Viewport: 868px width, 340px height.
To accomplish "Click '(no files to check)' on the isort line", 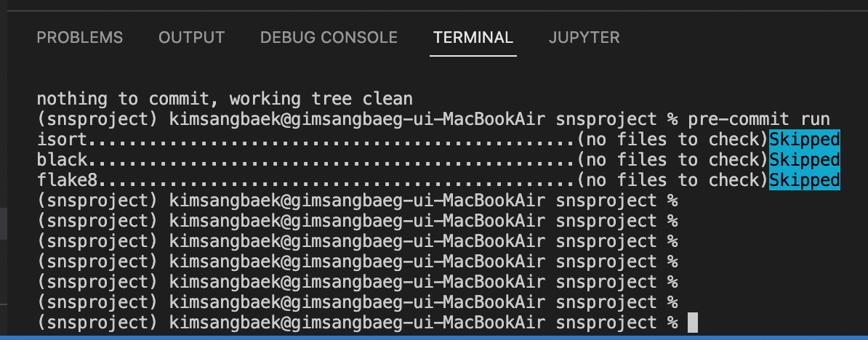I will [672, 139].
